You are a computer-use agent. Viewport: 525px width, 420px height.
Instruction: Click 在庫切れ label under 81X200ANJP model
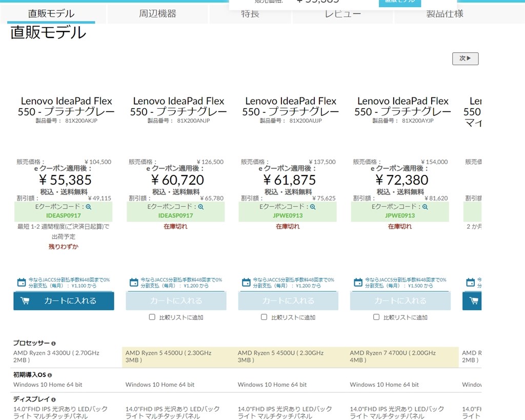coord(175,227)
